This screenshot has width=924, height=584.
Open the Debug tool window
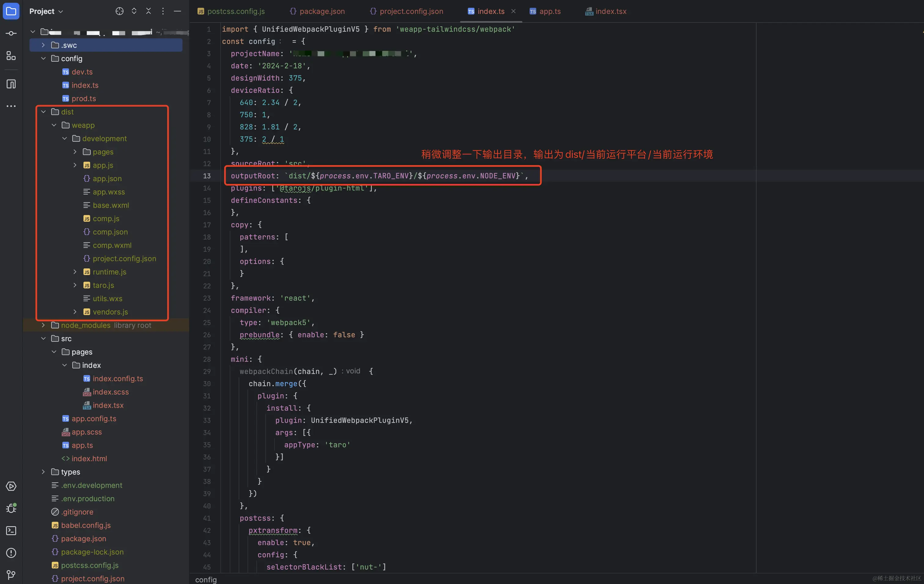coord(11,508)
